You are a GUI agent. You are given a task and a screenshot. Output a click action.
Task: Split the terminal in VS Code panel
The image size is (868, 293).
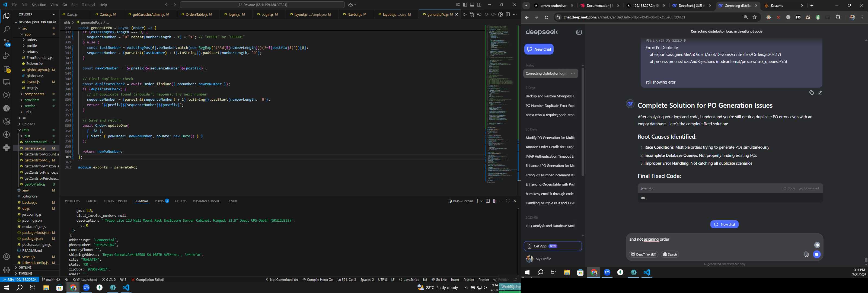[488, 201]
